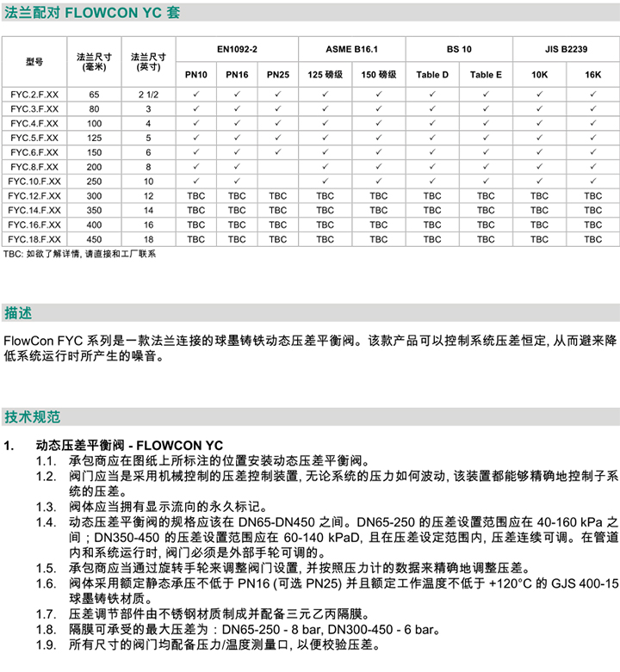Click item 1.2 '阀门应当是采用机械控制的压差控制装置'
The image size is (620, 672).
344,484
